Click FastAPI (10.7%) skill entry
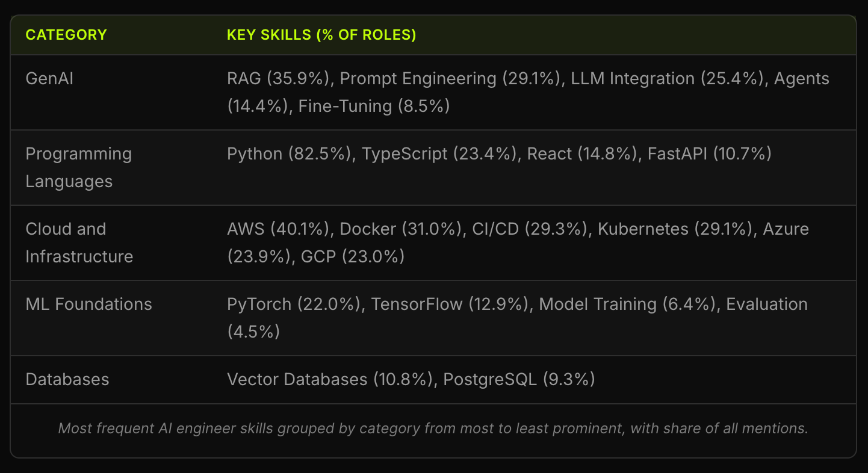This screenshot has height=473, width=868. (710, 154)
